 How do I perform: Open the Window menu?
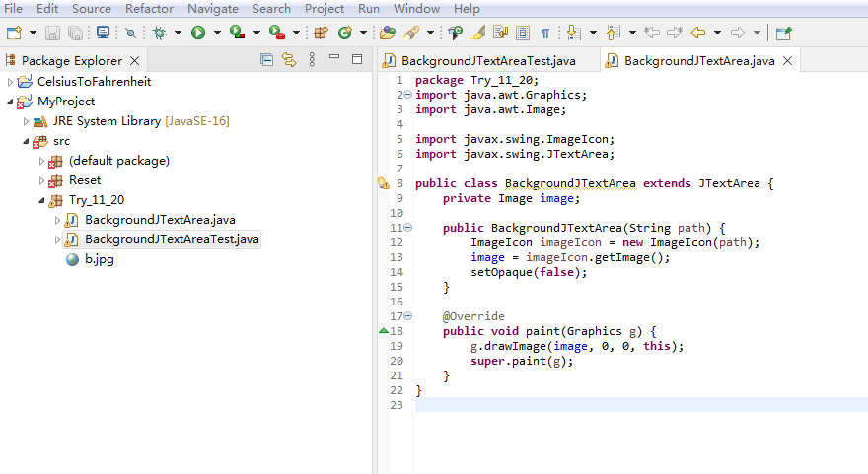coord(416,9)
